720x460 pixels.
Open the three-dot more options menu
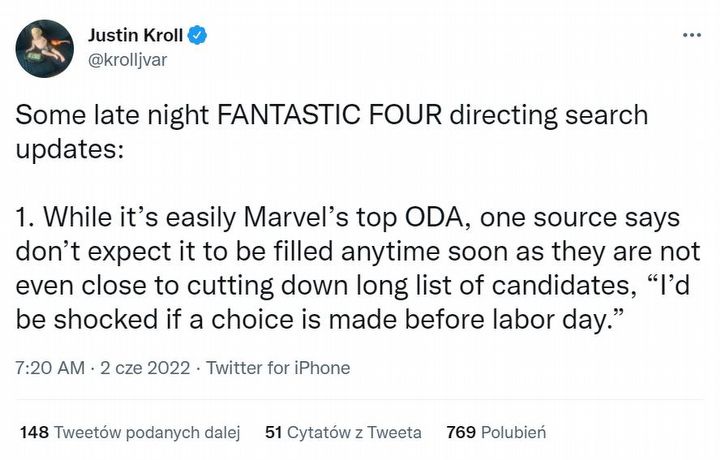pos(691,35)
